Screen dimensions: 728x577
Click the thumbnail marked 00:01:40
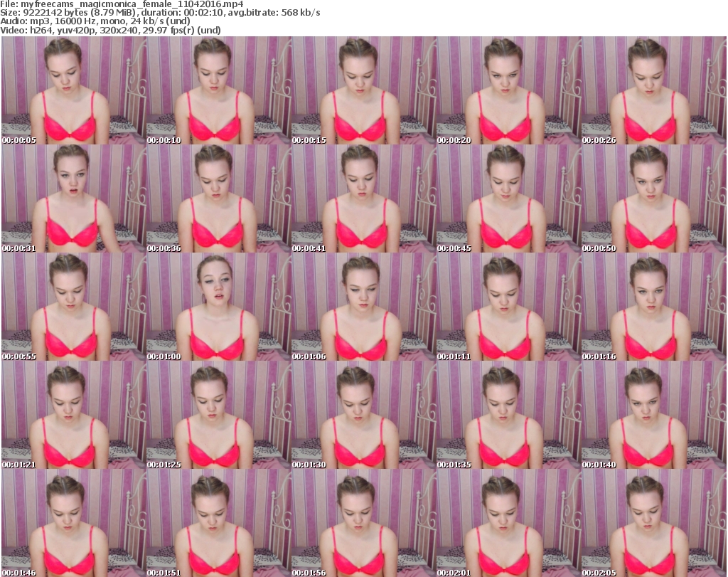click(653, 415)
